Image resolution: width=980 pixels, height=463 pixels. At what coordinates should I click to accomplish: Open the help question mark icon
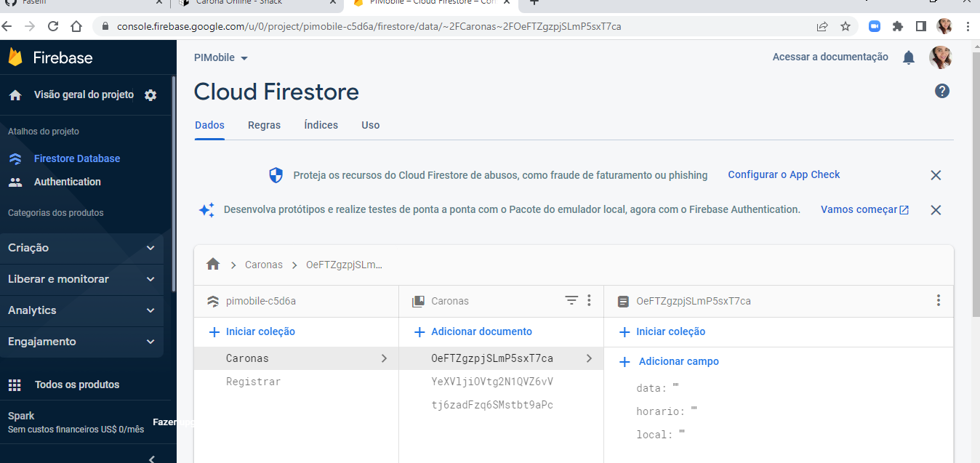[x=942, y=91]
